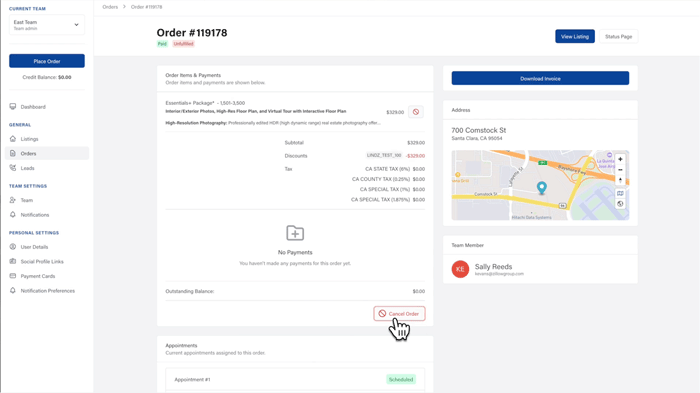Click the Leads icon
The image size is (700, 393).
click(x=12, y=168)
